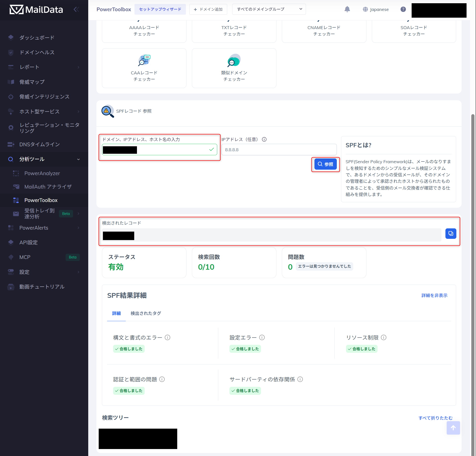Click the 検索ツリー heading
Viewport: 476px width, 456px height.
point(115,418)
